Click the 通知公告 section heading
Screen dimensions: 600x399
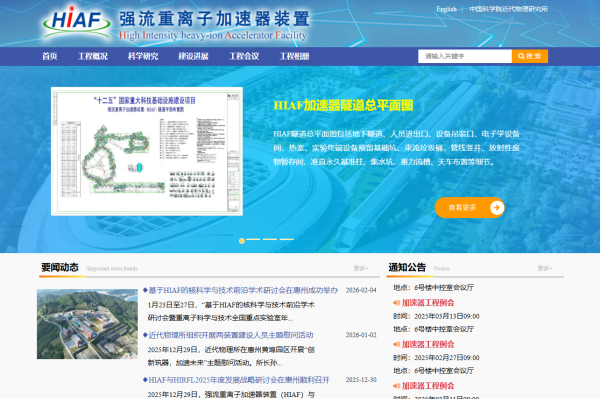pyautogui.click(x=407, y=267)
